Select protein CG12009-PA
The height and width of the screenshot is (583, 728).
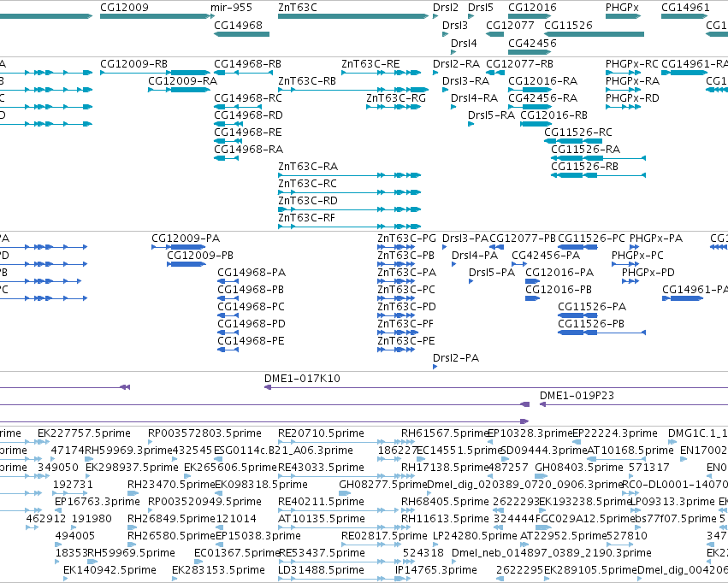tap(186, 238)
